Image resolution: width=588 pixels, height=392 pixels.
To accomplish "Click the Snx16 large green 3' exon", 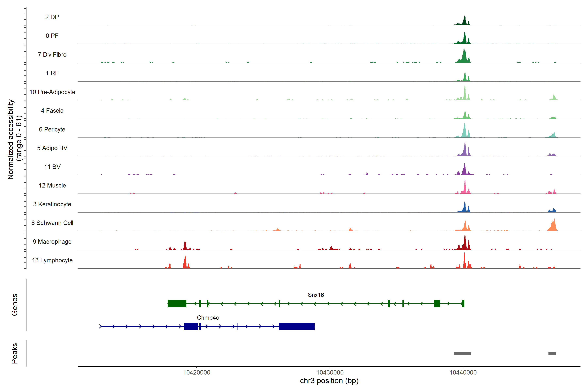I will click(177, 303).
